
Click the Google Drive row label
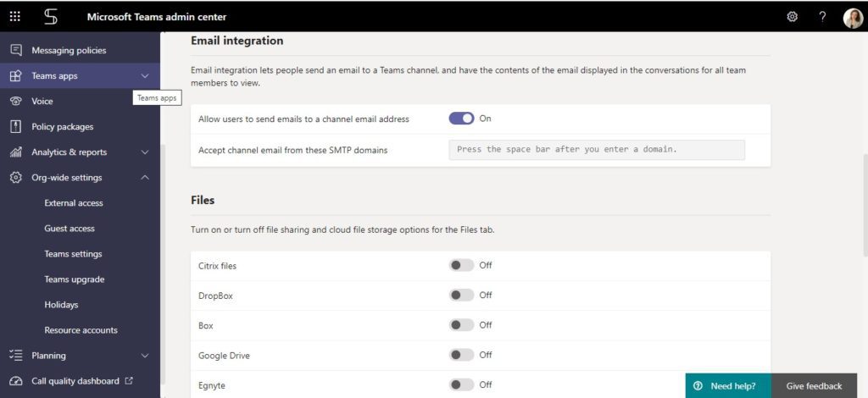coord(224,356)
